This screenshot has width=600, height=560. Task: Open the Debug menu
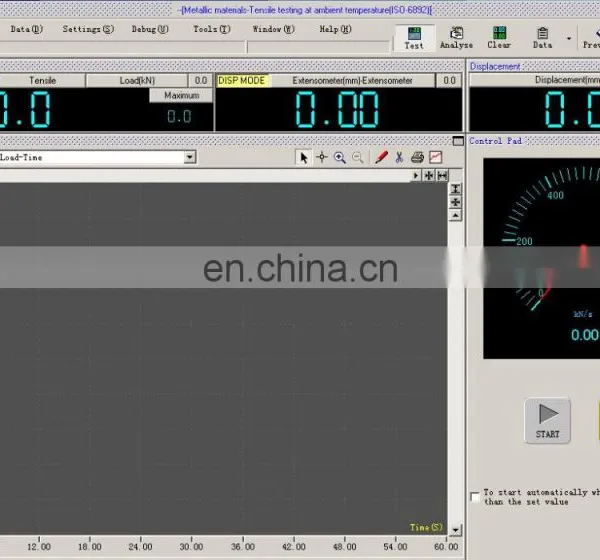point(150,29)
